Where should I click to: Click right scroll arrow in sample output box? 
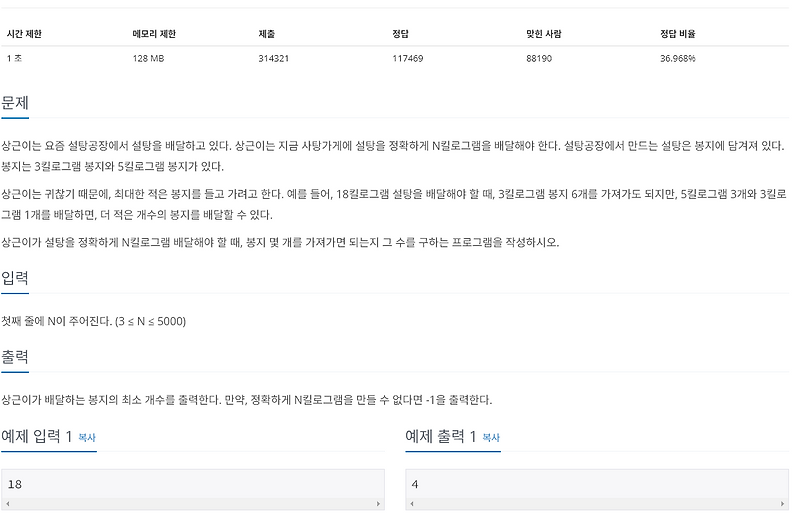782,504
